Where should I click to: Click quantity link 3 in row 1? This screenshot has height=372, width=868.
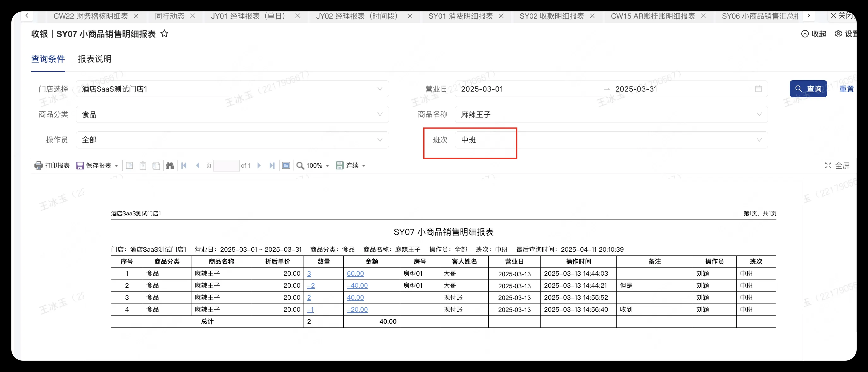coord(309,273)
